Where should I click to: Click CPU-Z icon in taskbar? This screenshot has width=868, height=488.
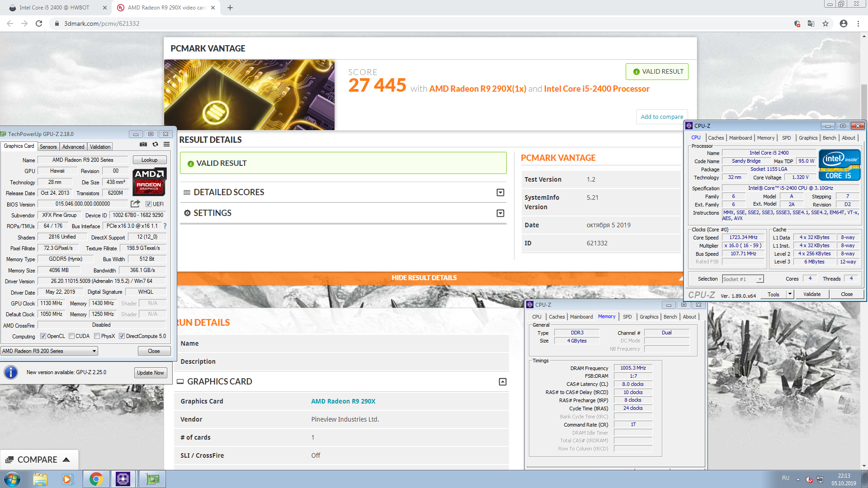pyautogui.click(x=123, y=479)
